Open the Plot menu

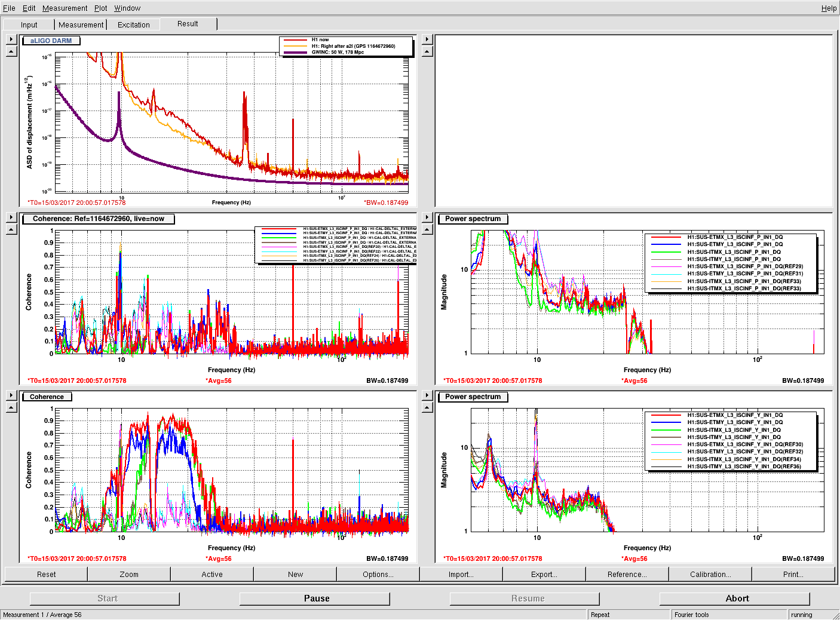coord(100,8)
